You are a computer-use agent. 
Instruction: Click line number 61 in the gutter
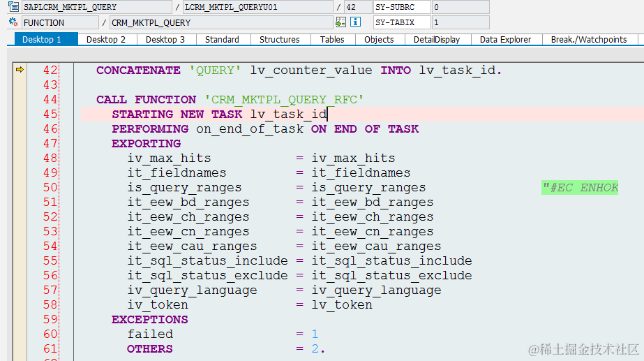coord(50,348)
